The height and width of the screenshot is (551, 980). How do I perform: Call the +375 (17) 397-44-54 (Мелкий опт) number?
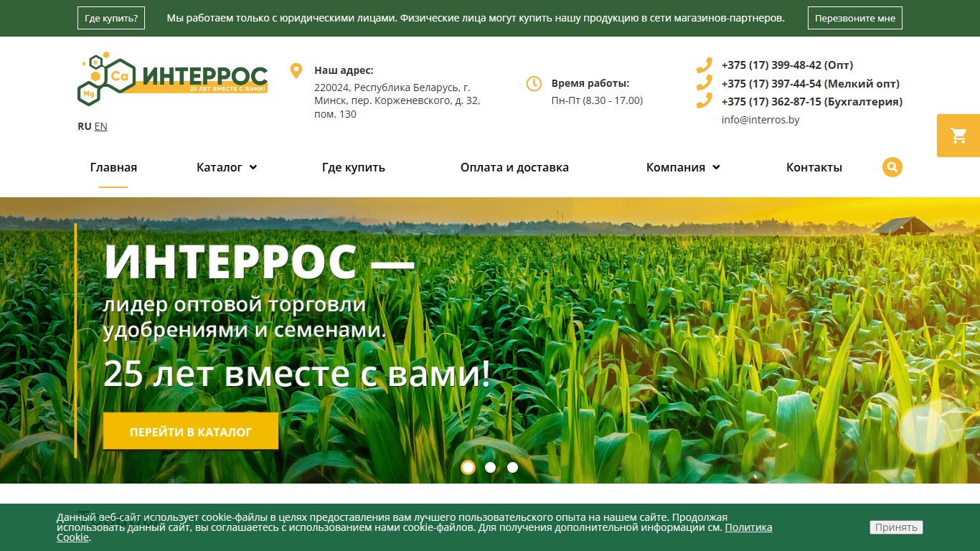(x=811, y=83)
